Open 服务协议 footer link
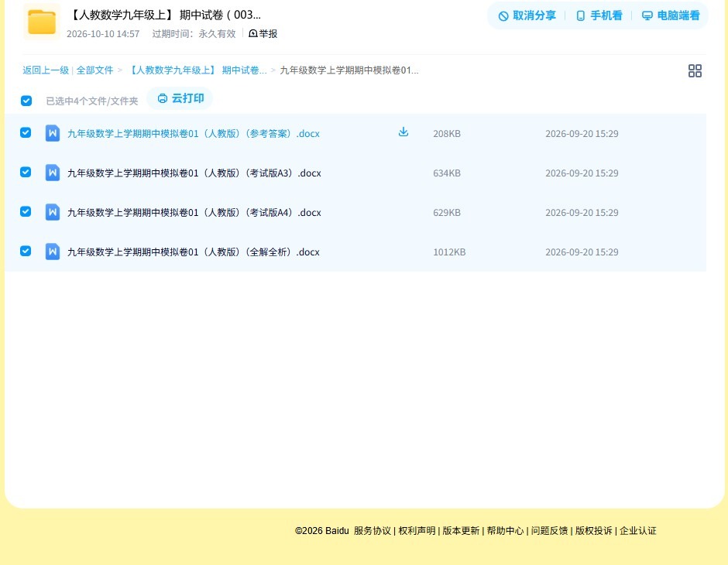The image size is (728, 565). coord(373,531)
